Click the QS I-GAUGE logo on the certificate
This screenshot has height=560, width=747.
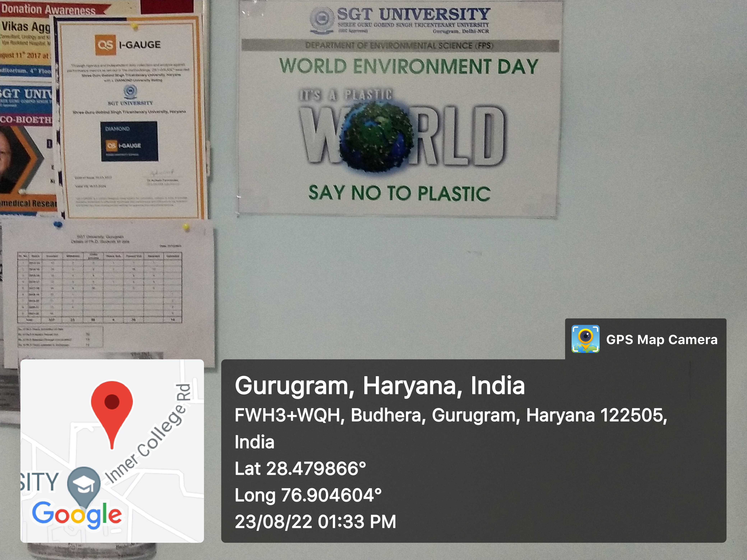(x=128, y=45)
